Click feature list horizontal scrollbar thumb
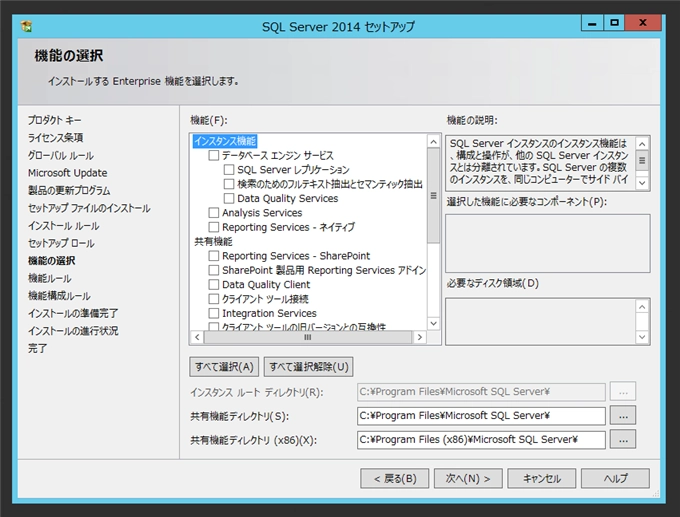The height and width of the screenshot is (517, 680). (x=307, y=337)
